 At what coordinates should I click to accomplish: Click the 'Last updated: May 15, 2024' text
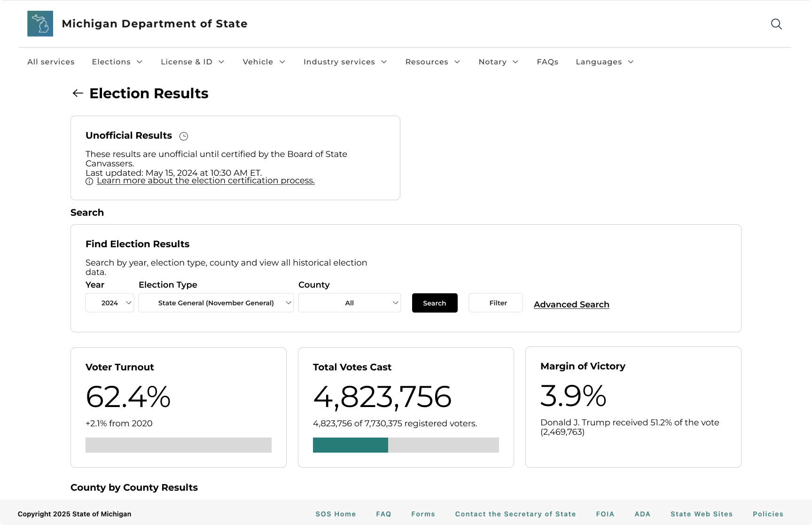[173, 172]
